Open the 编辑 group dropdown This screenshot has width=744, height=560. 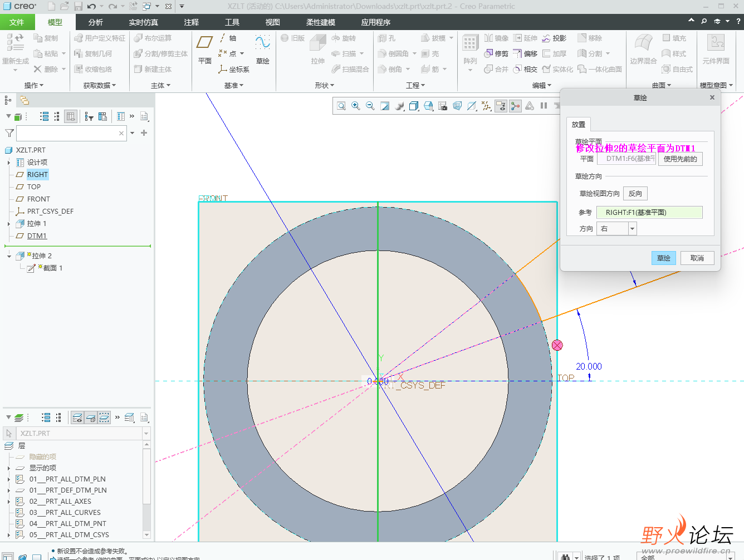[x=542, y=85]
